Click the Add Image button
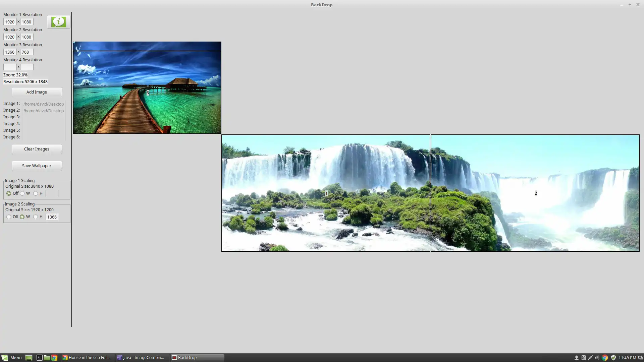 (x=37, y=92)
